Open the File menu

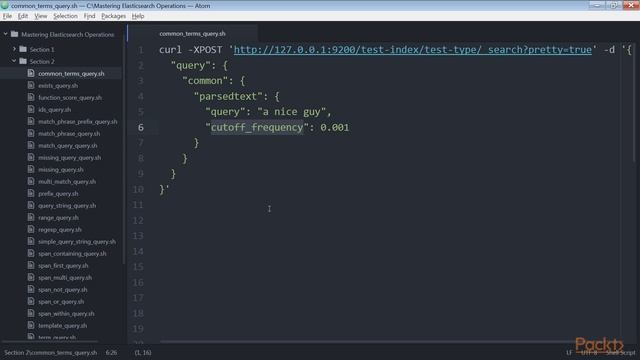click(7, 16)
